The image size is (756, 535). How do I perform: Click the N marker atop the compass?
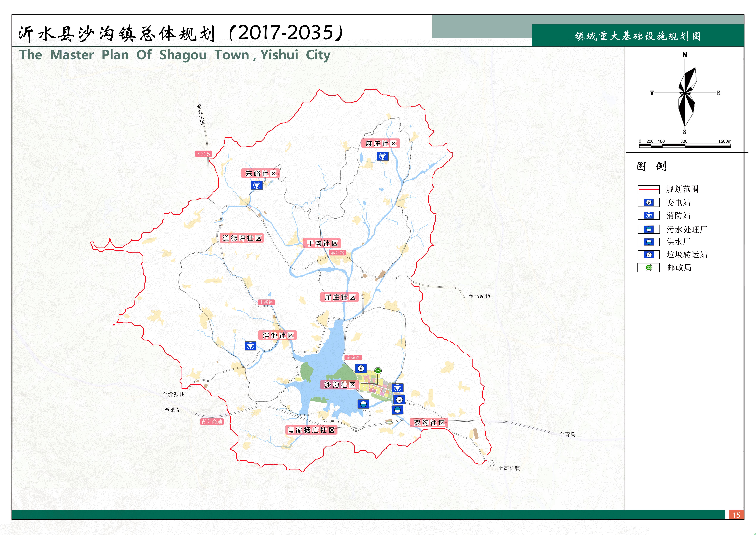point(685,55)
